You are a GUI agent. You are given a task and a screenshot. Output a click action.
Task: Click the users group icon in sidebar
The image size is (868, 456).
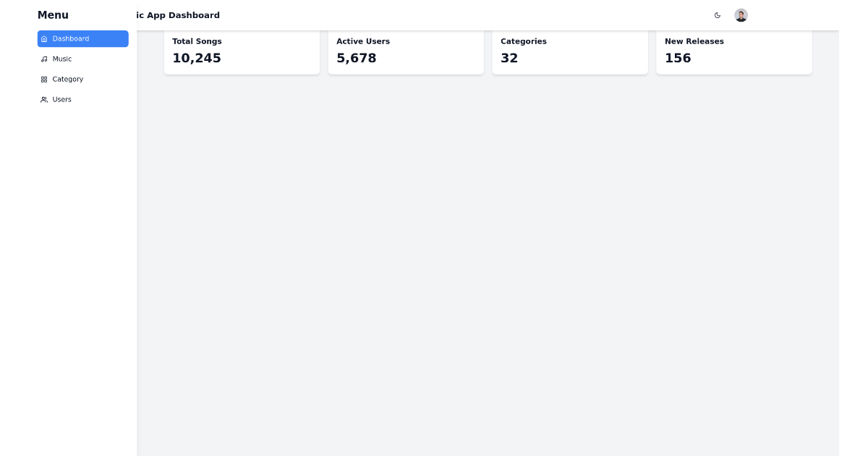[43, 99]
